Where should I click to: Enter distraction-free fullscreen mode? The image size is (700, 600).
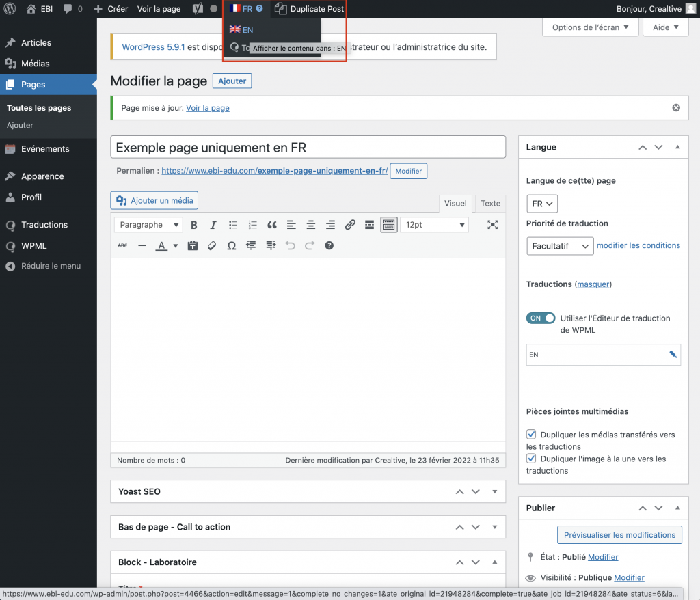click(492, 225)
